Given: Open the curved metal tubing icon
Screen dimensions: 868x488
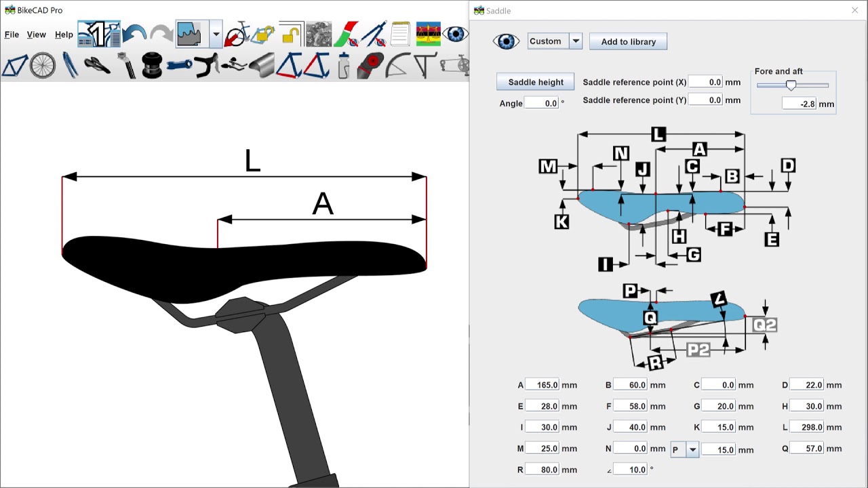Looking at the screenshot, I should coord(261,66).
